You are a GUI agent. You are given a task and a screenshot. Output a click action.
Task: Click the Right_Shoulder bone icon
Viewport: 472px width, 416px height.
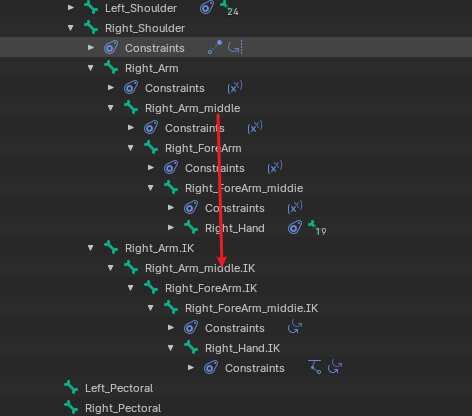point(91,28)
